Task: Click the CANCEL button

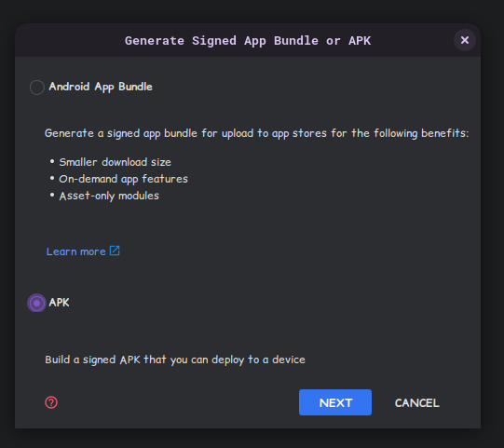Action: pyautogui.click(x=416, y=403)
